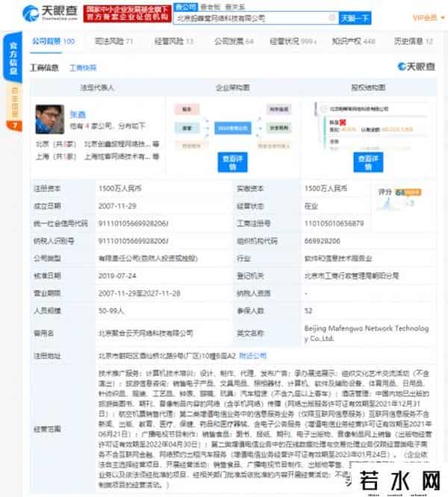The height and width of the screenshot is (497, 448).
Task: Click 查看详情 under the 股权结构图
Action: (368, 162)
